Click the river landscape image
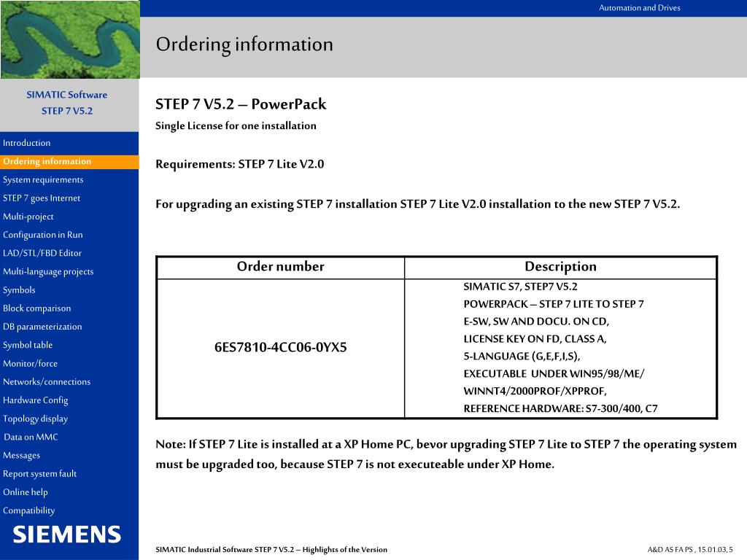 [70, 39]
